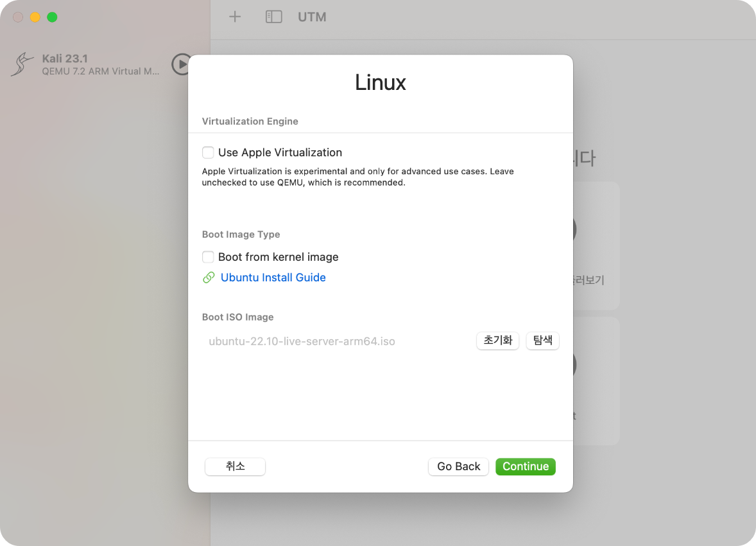The image size is (756, 546).
Task: Click the plus icon to create a VM
Action: pyautogui.click(x=235, y=17)
